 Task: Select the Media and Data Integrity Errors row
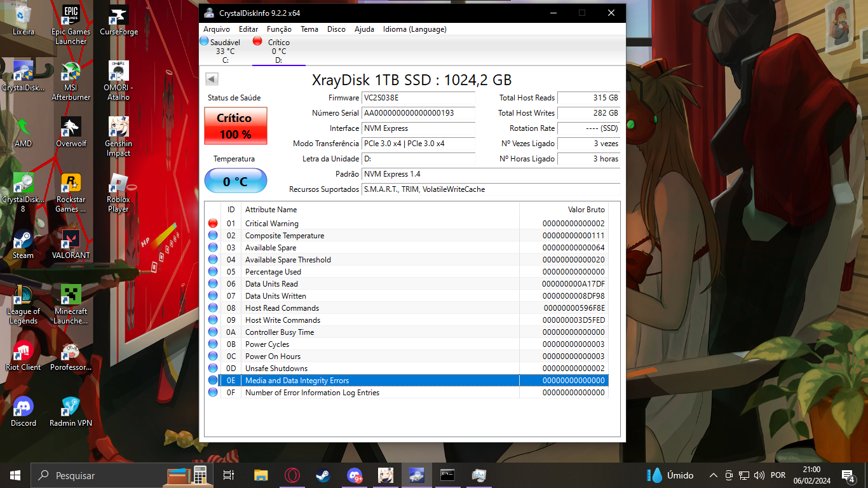[407, 381]
